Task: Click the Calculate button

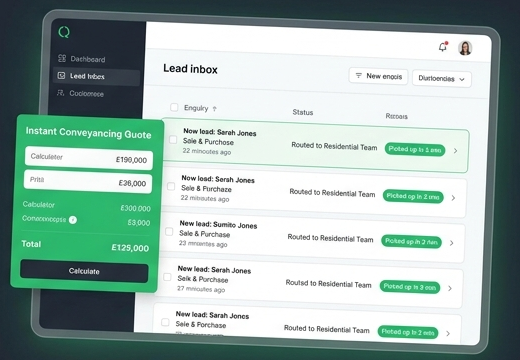Action: click(x=84, y=271)
